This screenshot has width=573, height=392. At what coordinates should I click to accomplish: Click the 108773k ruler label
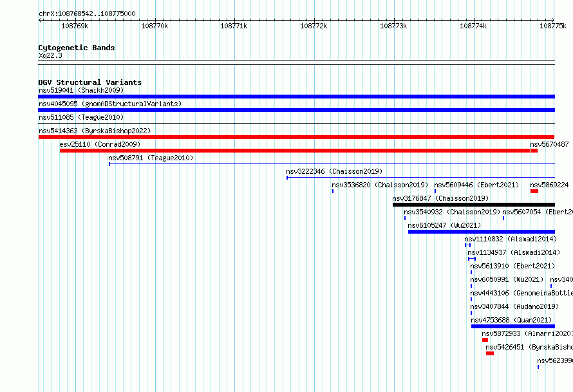tap(393, 26)
